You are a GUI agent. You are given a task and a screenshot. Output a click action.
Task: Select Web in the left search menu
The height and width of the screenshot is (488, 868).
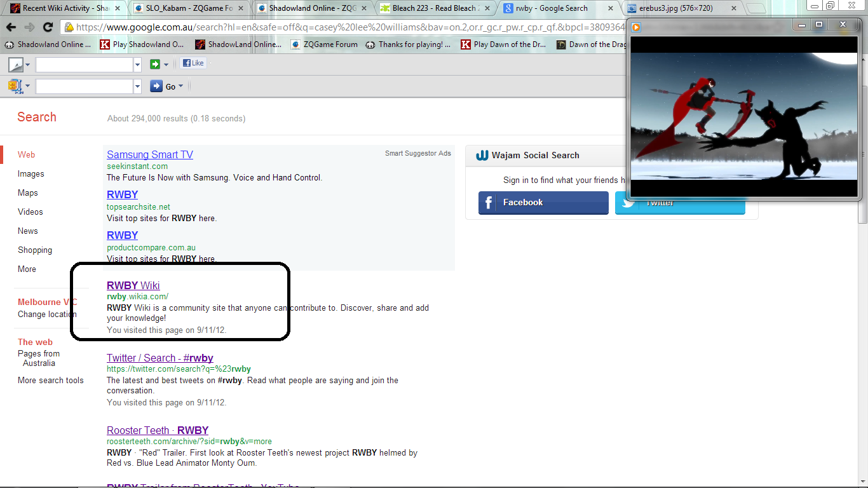(26, 154)
